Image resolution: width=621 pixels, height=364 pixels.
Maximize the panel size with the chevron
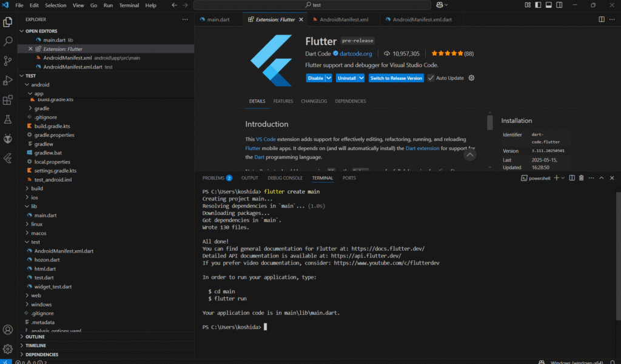[x=602, y=178]
